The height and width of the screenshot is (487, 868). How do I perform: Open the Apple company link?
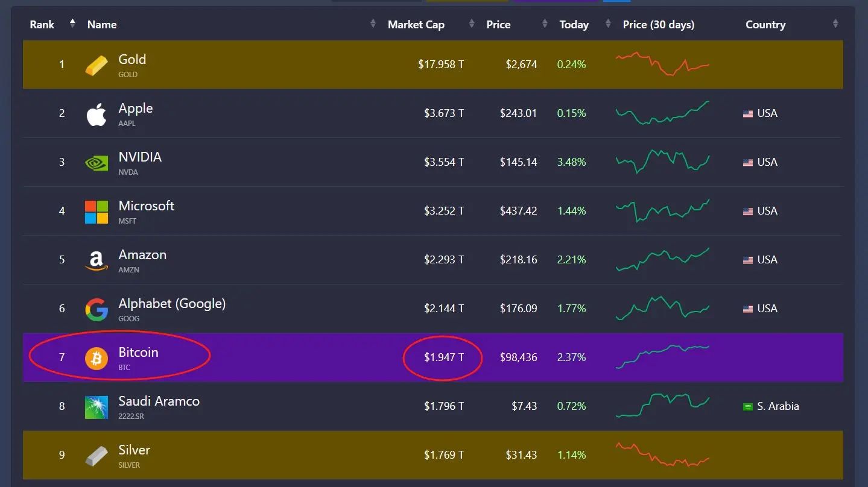[x=136, y=108]
